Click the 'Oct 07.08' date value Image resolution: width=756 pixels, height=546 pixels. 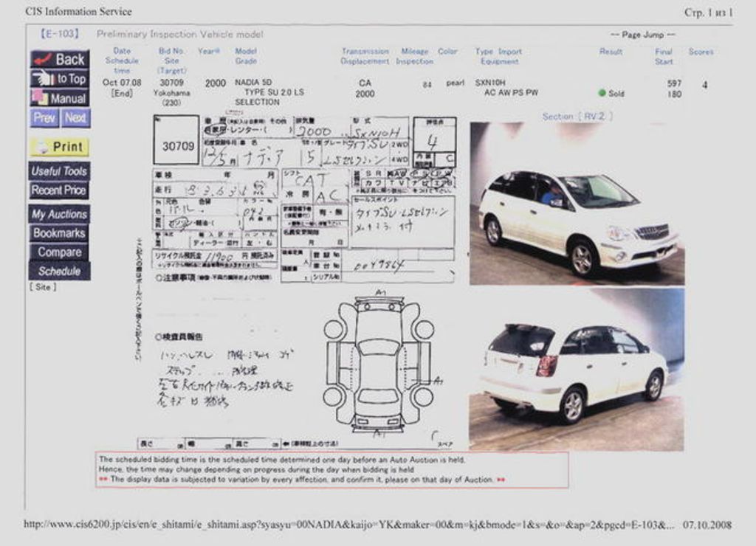(122, 83)
